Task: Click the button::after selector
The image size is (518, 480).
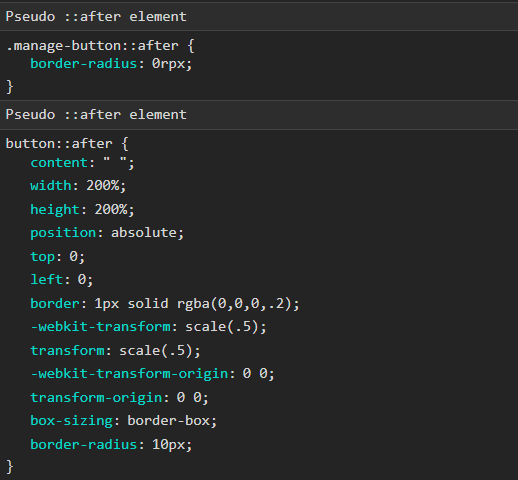Action: pyautogui.click(x=59, y=144)
